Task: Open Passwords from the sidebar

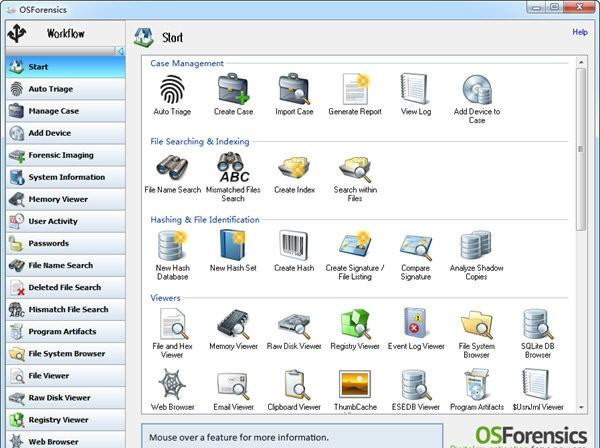Action: (65, 243)
